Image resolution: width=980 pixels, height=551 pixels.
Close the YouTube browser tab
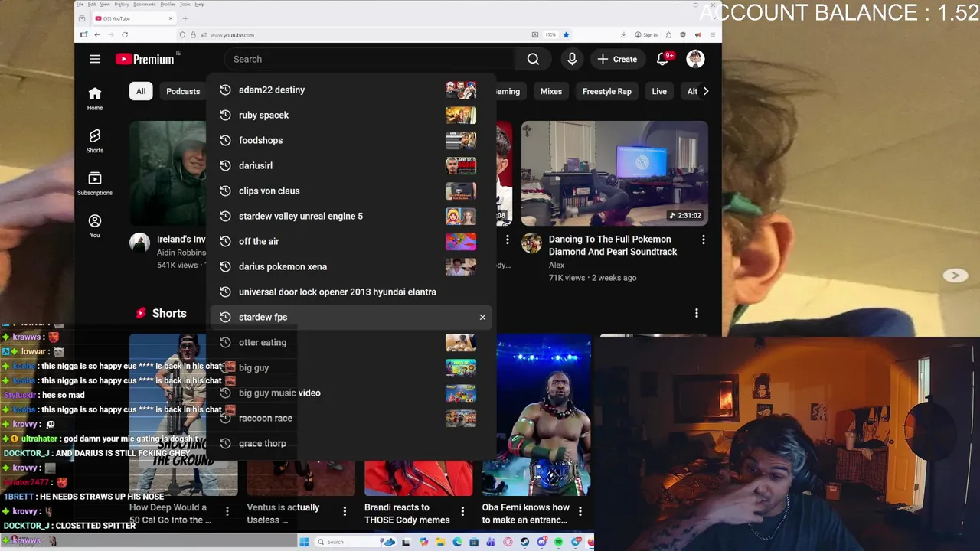[171, 18]
